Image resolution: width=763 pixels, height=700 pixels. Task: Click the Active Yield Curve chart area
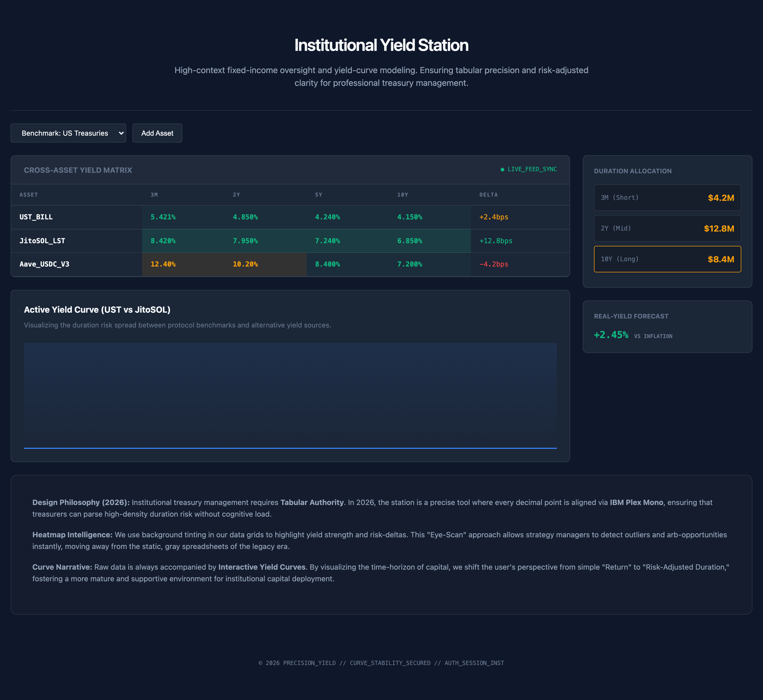(290, 394)
